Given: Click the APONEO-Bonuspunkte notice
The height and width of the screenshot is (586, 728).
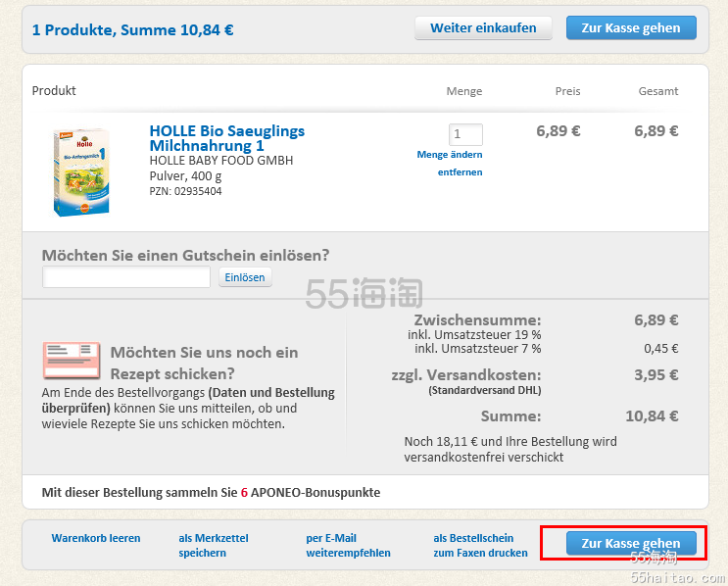Looking at the screenshot, I should coord(211,492).
